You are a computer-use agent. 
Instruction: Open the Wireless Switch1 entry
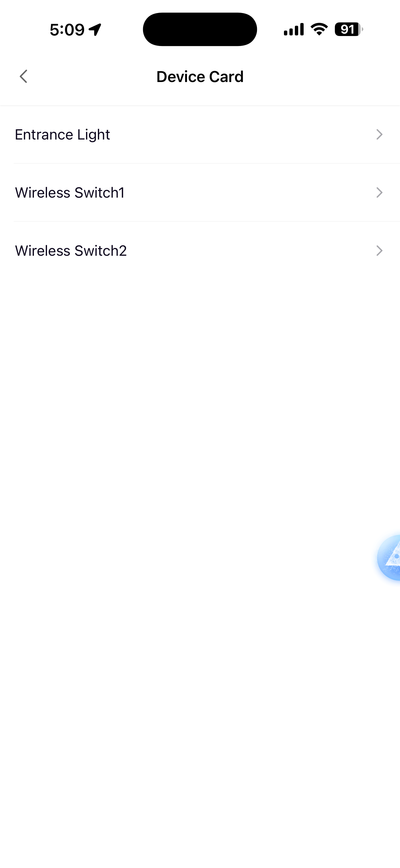[200, 192]
